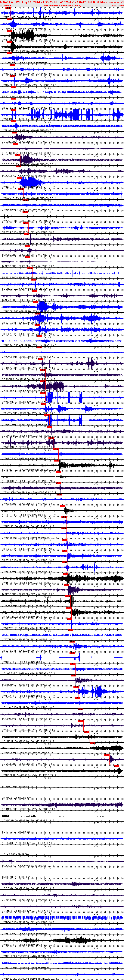The height and width of the screenshot is (980, 124).
Task: Select the NC KRMB HHZ trace label
Action: point(29,469)
